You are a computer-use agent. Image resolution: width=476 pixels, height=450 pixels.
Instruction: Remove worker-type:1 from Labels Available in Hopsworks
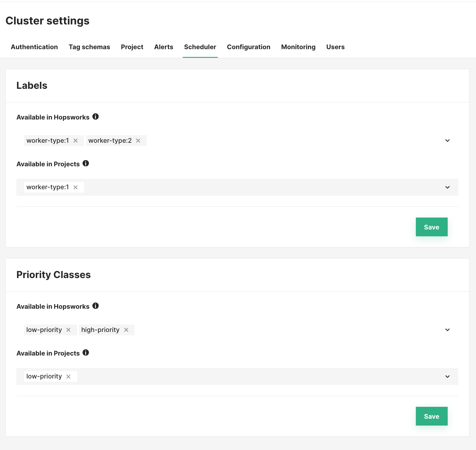(x=76, y=141)
